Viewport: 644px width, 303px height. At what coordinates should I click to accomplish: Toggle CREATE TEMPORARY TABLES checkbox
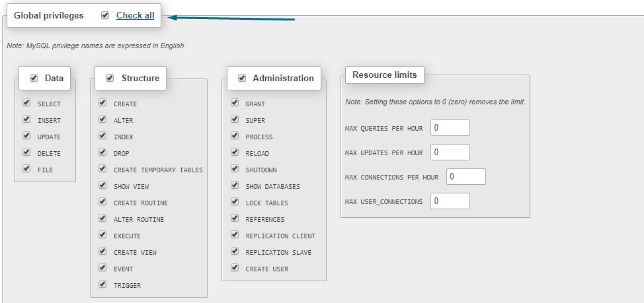[102, 168]
